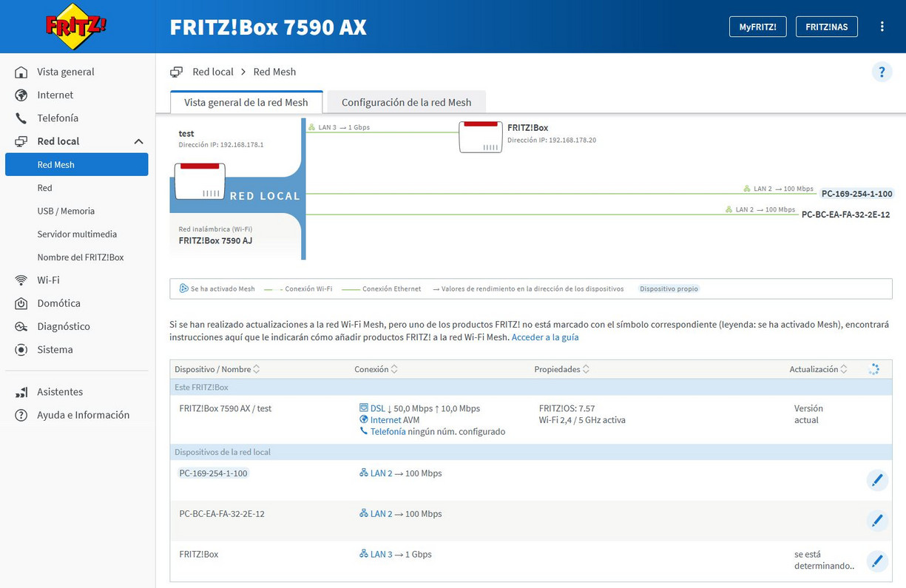Click FRITZ!Box 7590 AJ Wi-Fi name
This screenshot has width=906, height=588.
click(x=215, y=240)
